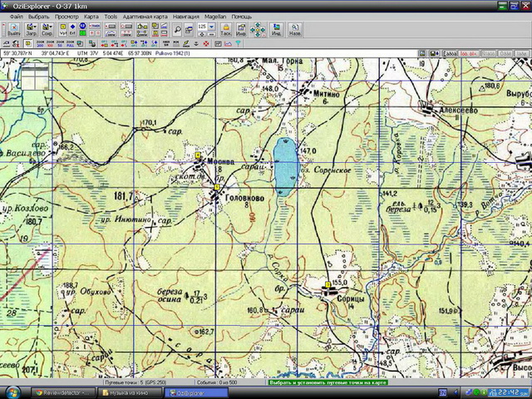The width and height of the screenshot is (532, 399).
Task: Click the 200% zoom preset button
Action: (x=39, y=42)
